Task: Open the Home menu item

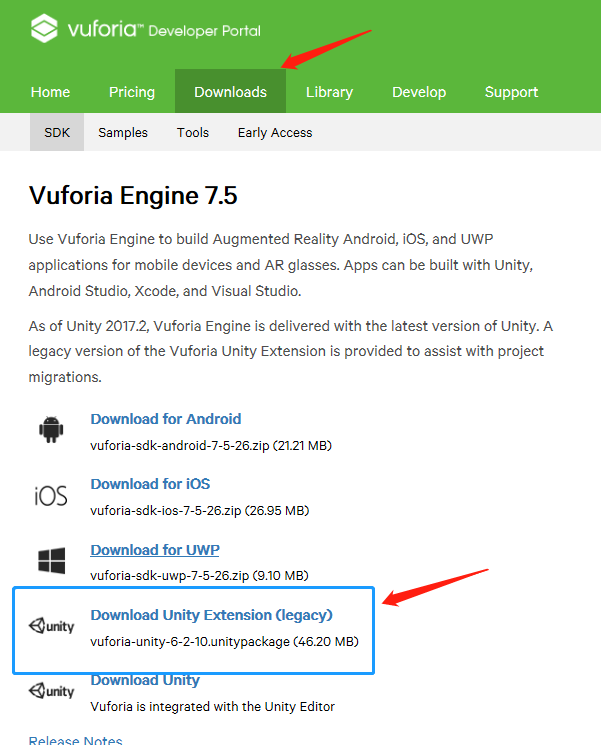Action: (x=50, y=92)
